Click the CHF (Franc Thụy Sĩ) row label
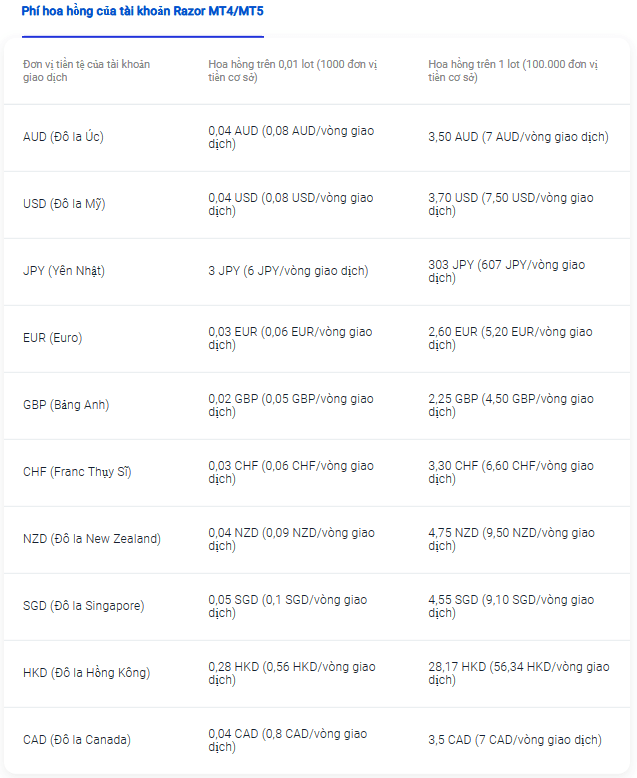The width and height of the screenshot is (637, 778). [77, 472]
